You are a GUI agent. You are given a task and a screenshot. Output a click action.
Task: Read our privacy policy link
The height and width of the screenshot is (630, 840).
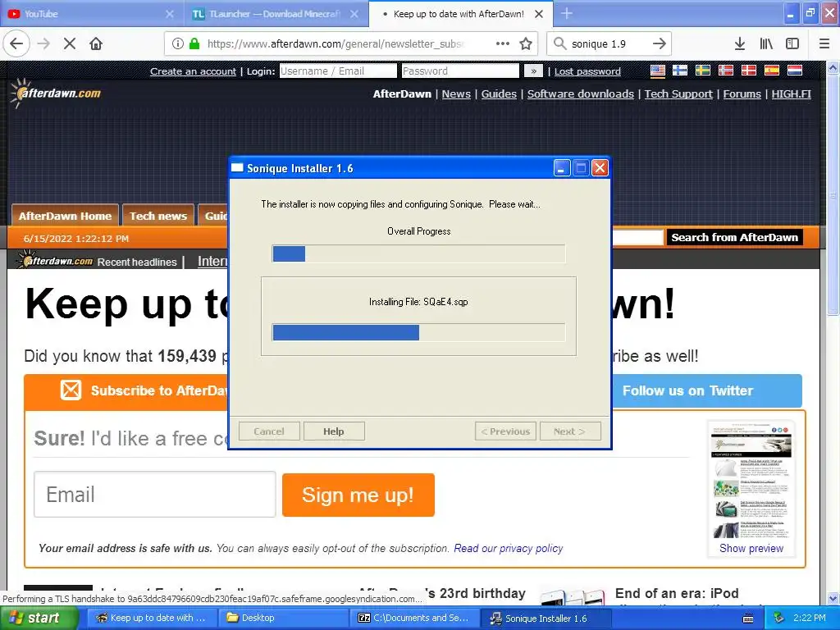tap(509, 548)
